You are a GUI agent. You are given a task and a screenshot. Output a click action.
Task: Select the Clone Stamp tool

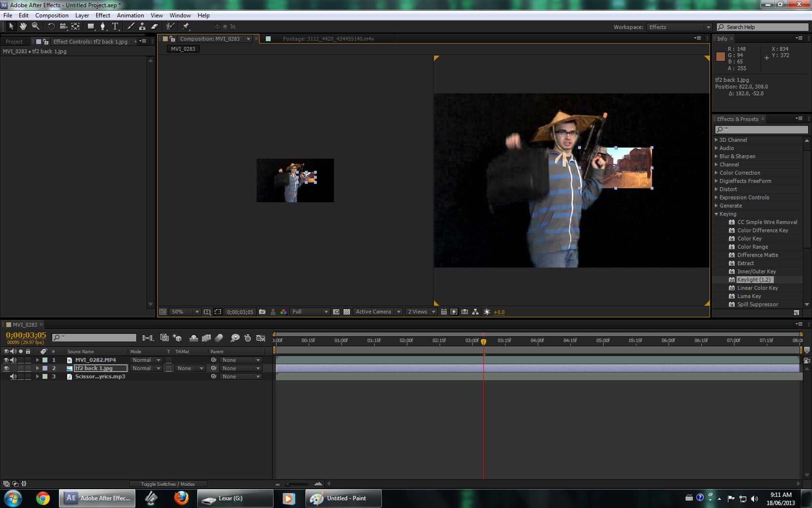click(x=142, y=27)
